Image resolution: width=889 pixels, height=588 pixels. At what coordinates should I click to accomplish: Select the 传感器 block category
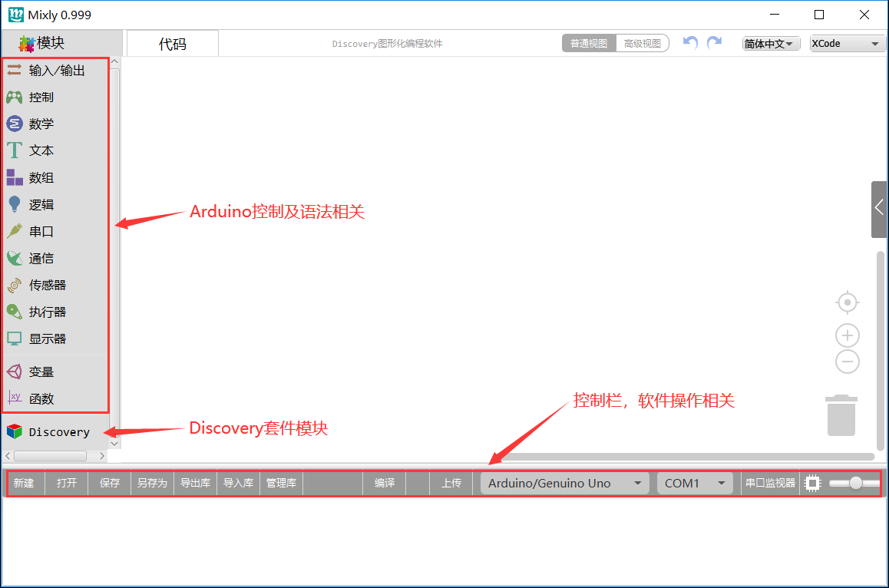(x=55, y=286)
